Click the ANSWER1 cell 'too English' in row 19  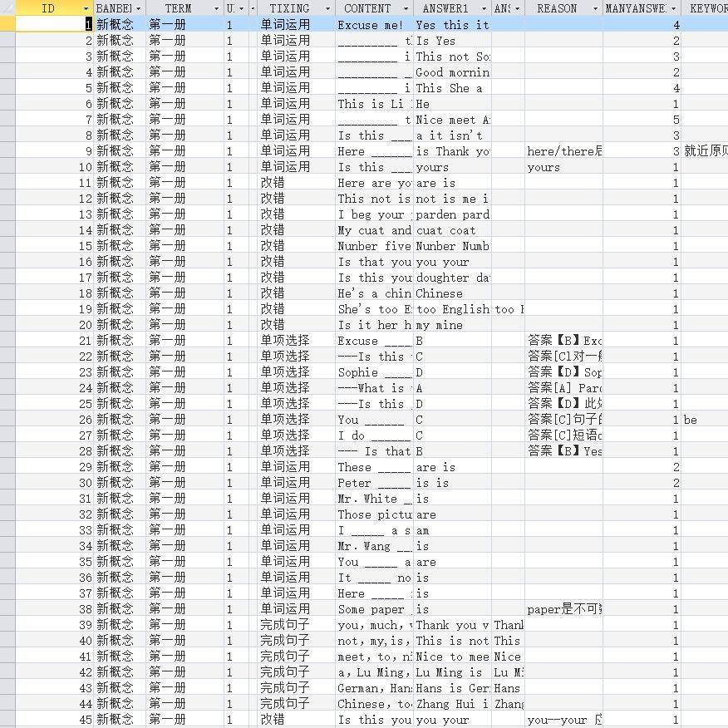(452, 309)
